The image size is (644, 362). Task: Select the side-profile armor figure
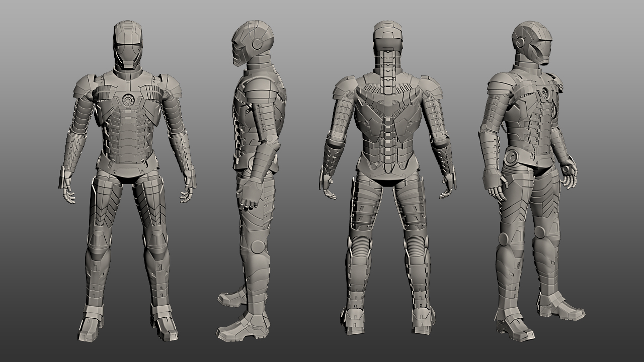(x=252, y=181)
